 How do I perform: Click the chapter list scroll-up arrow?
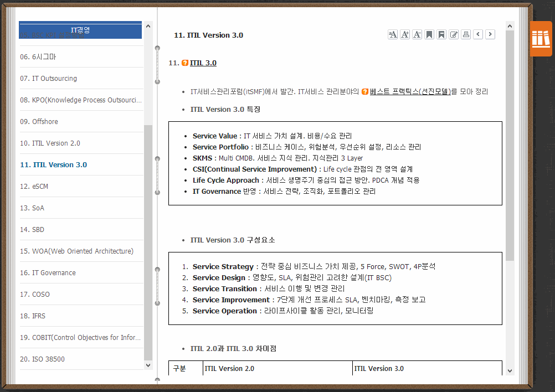[148, 26]
